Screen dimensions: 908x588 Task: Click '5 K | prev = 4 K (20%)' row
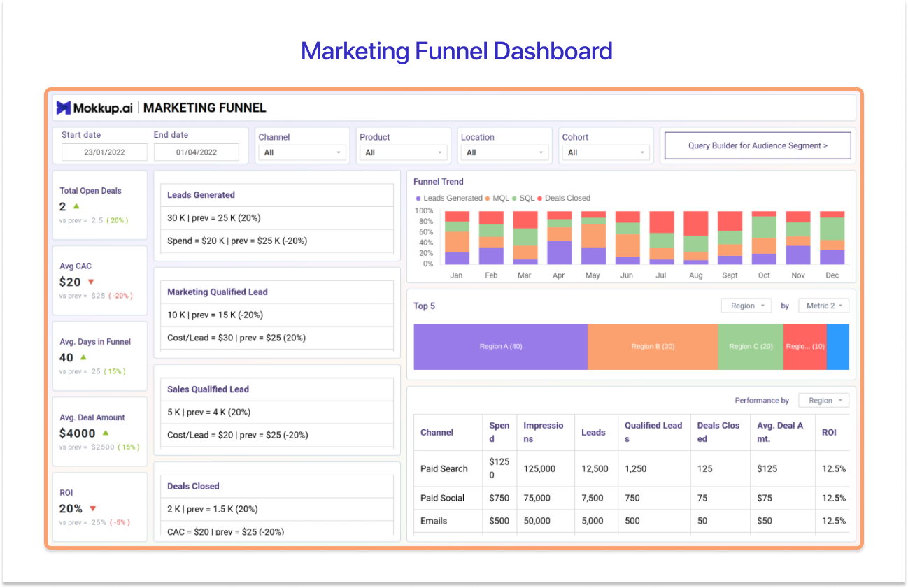click(277, 413)
